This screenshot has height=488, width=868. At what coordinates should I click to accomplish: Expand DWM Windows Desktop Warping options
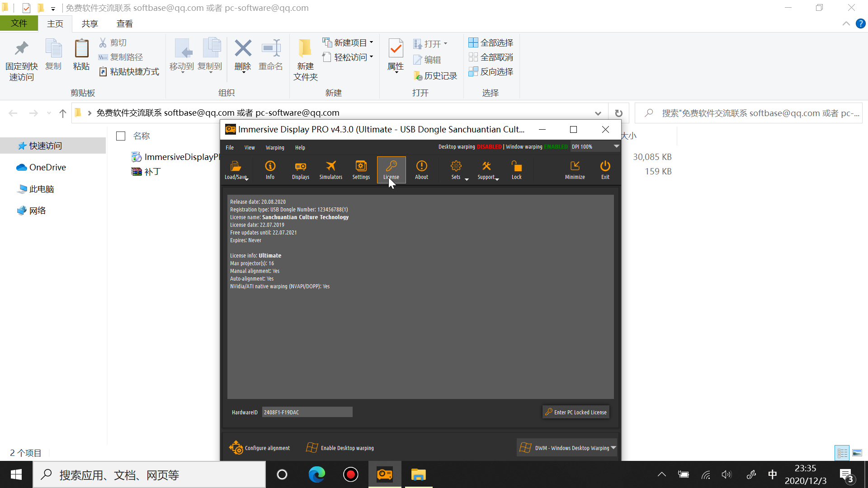pyautogui.click(x=614, y=447)
